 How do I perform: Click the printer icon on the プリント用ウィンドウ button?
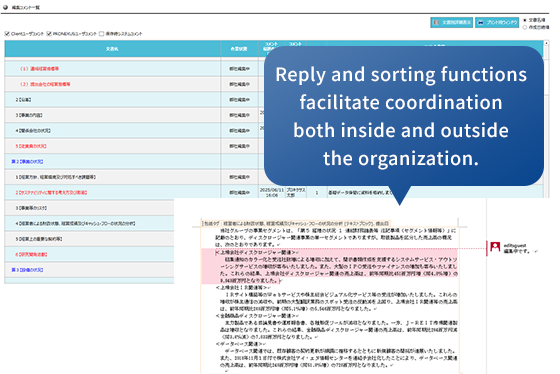(480, 23)
